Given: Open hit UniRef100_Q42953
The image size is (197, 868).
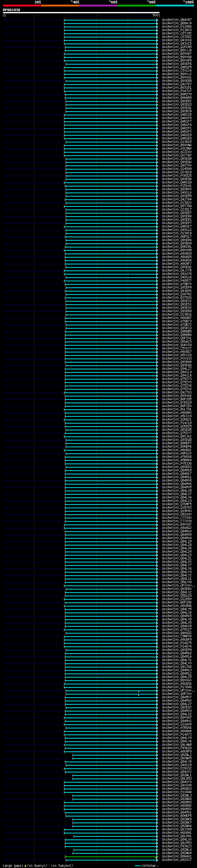Looking at the screenshot, I should pos(177,843).
